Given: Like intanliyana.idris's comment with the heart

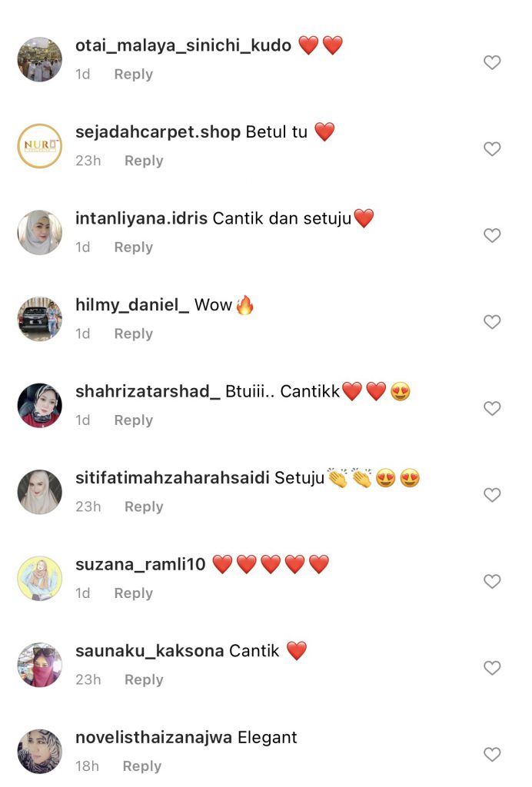Looking at the screenshot, I should click(x=492, y=235).
